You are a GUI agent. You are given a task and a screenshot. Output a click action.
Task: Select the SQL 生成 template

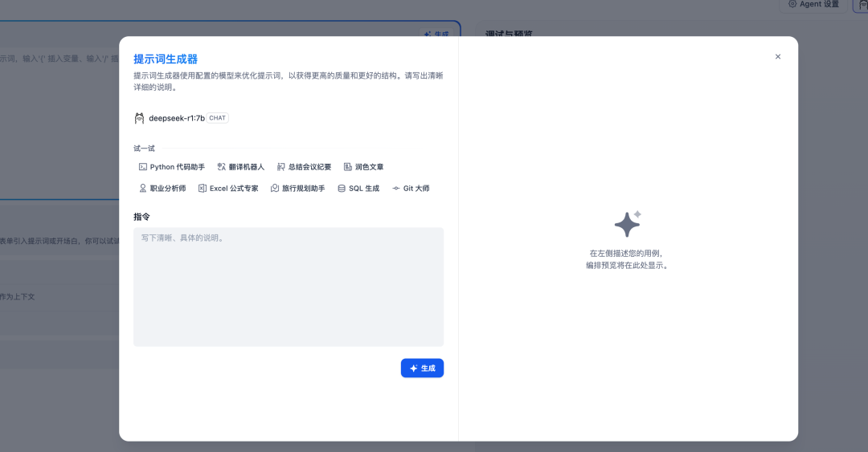click(x=358, y=188)
